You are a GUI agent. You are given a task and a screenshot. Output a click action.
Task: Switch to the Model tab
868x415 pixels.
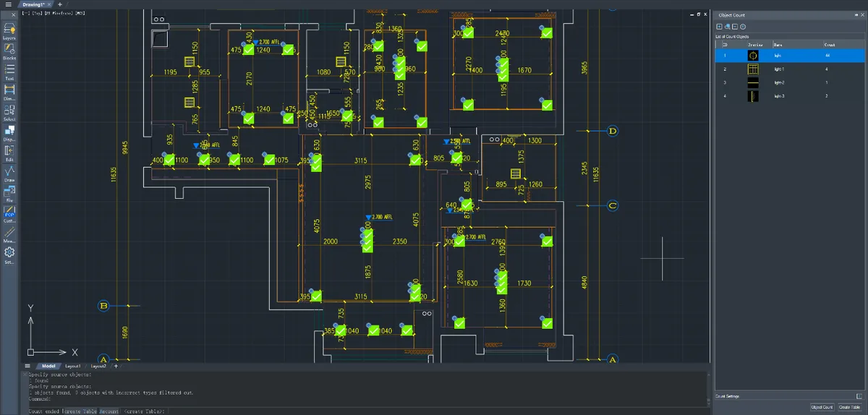coord(48,366)
